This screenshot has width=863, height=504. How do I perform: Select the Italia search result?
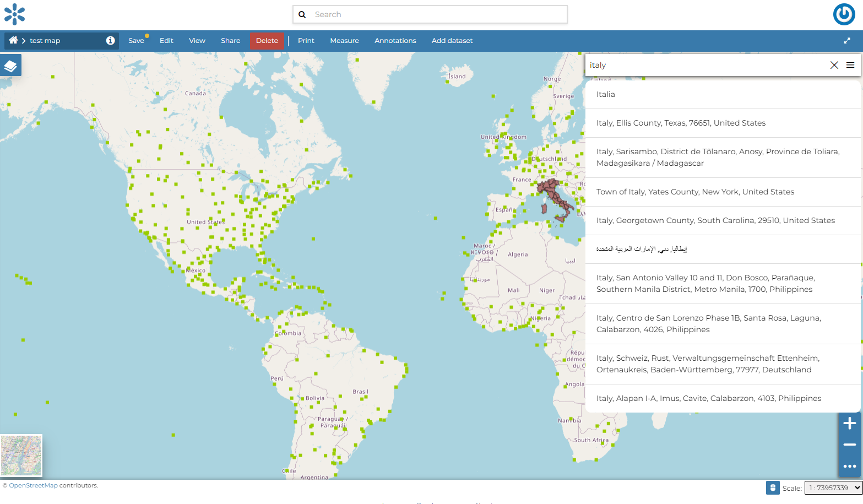click(605, 94)
